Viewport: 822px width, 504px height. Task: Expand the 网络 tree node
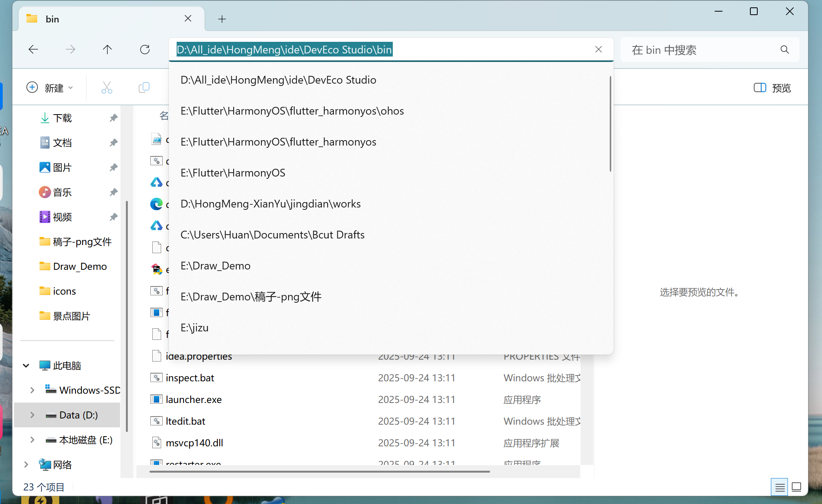click(x=26, y=465)
